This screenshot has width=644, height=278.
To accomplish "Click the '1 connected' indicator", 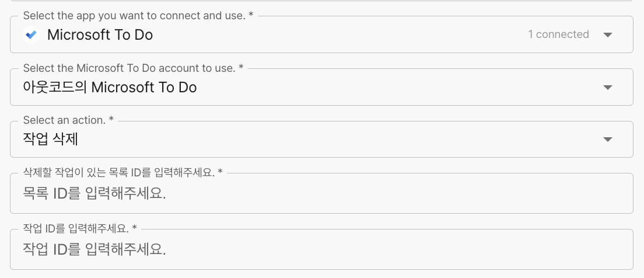I will click(558, 35).
